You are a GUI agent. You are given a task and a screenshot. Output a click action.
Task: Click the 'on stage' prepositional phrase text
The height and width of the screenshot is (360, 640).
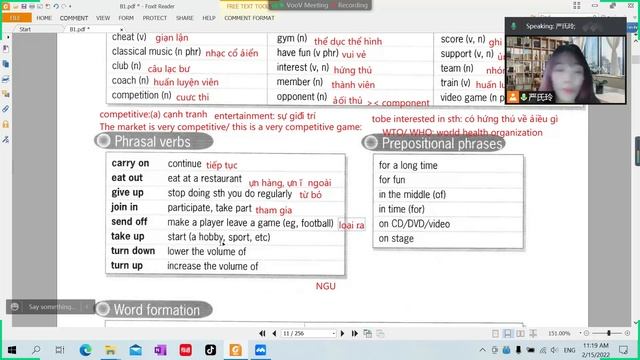(396, 239)
